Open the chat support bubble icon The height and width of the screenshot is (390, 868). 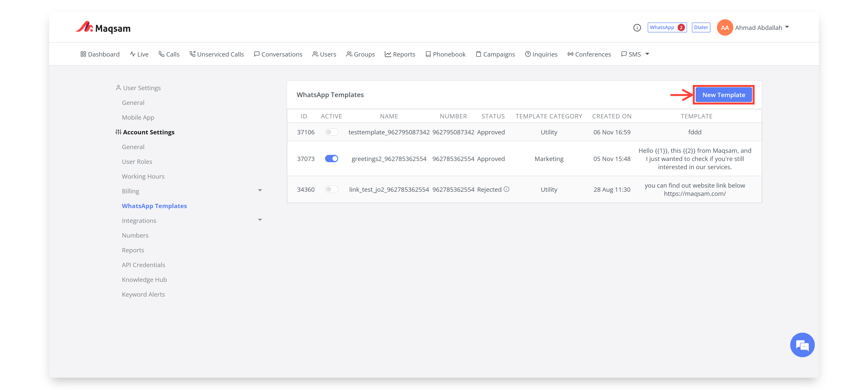(x=802, y=345)
